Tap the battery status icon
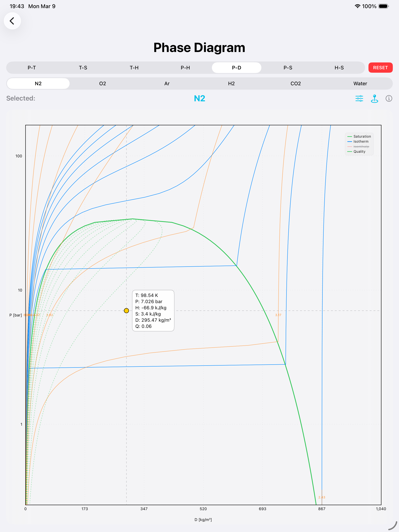The image size is (399, 532). [x=383, y=6]
